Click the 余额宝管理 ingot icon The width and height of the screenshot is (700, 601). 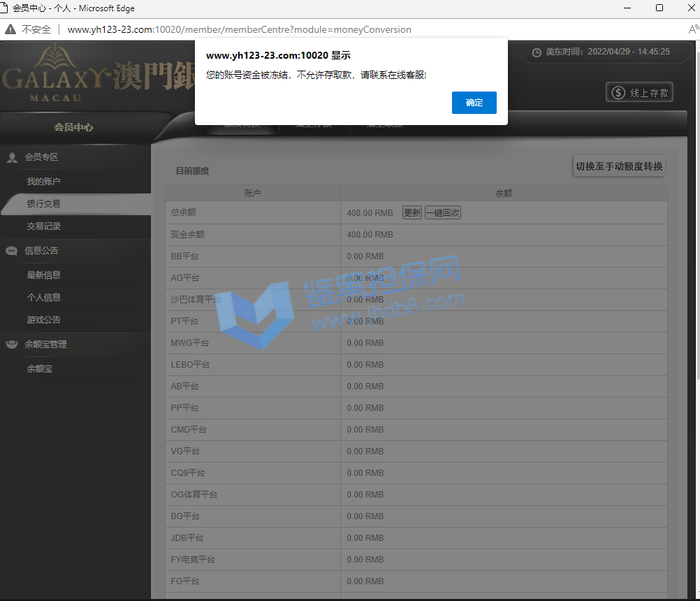click(12, 344)
